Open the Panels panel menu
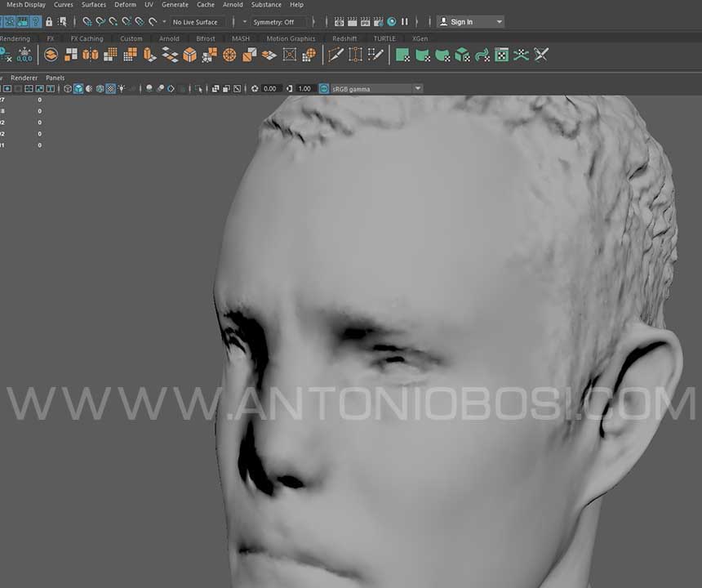The width and height of the screenshot is (702, 588). pyautogui.click(x=55, y=78)
